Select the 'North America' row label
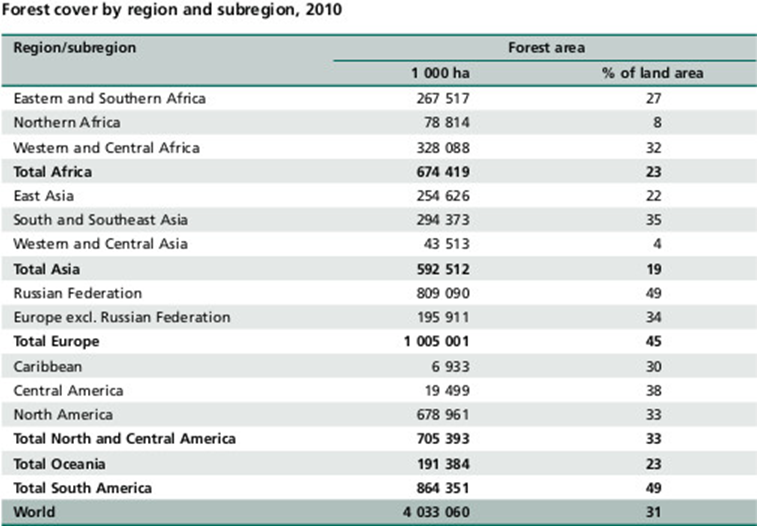757x526 pixels. pos(63,415)
